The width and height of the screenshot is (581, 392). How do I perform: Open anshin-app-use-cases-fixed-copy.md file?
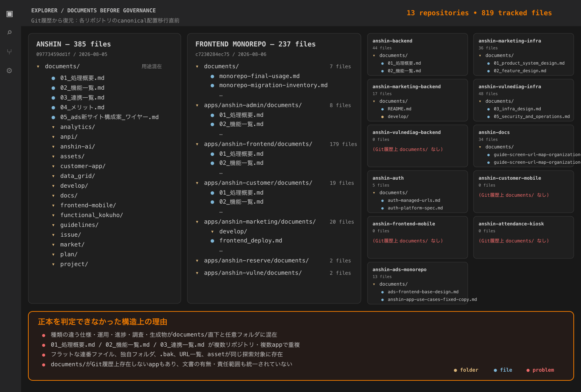pyautogui.click(x=432, y=299)
